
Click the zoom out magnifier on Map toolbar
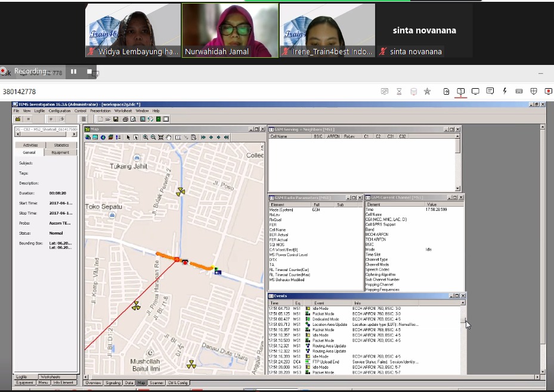(153, 137)
